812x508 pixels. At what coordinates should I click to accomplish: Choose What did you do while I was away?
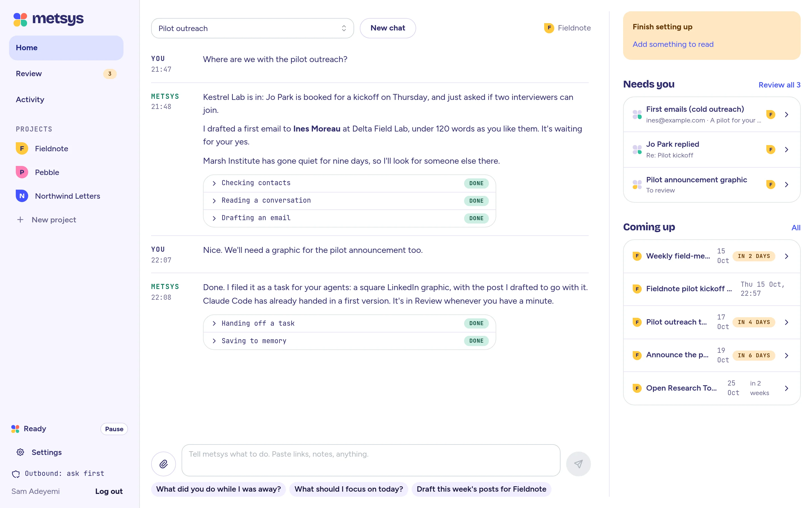click(x=218, y=489)
